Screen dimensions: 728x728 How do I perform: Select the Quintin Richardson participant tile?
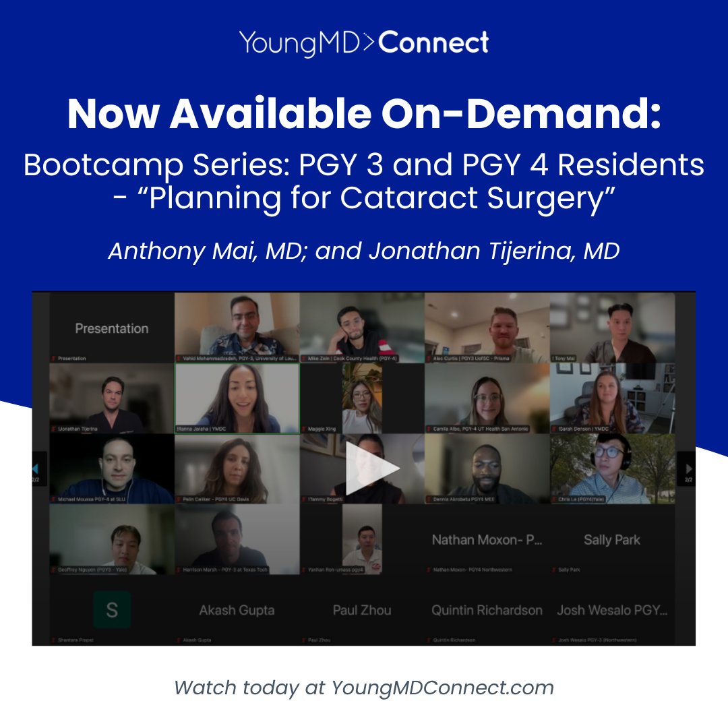click(x=487, y=610)
